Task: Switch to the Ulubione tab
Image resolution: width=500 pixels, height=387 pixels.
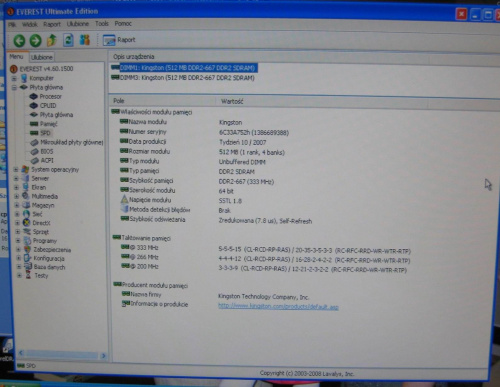Action: tap(42, 57)
